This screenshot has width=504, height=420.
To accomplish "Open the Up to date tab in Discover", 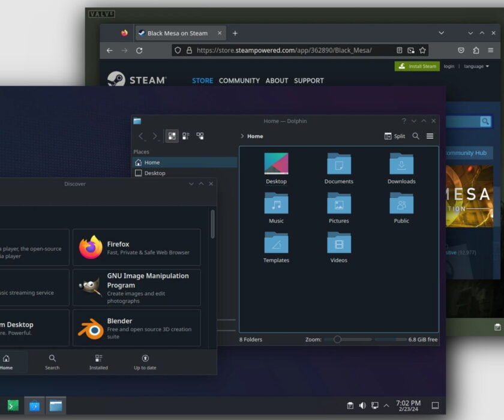I will click(145, 362).
